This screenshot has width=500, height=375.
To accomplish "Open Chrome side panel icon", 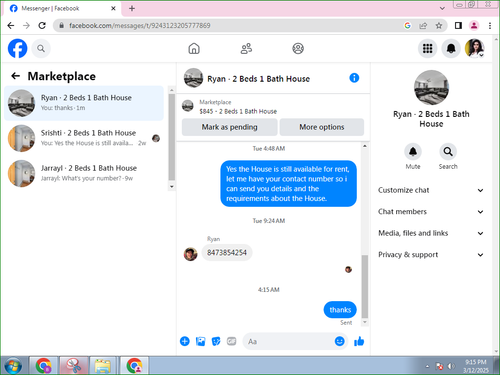I will coord(458,25).
